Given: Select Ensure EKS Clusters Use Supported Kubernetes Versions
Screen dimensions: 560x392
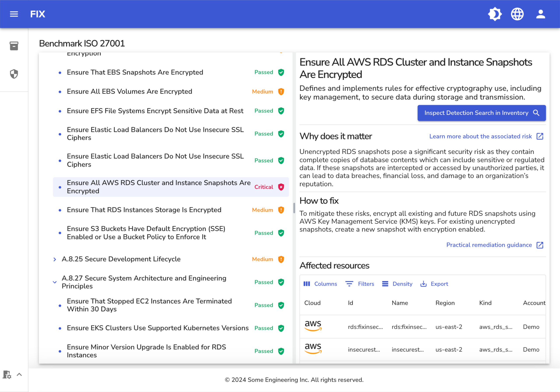Looking at the screenshot, I should [171, 328].
